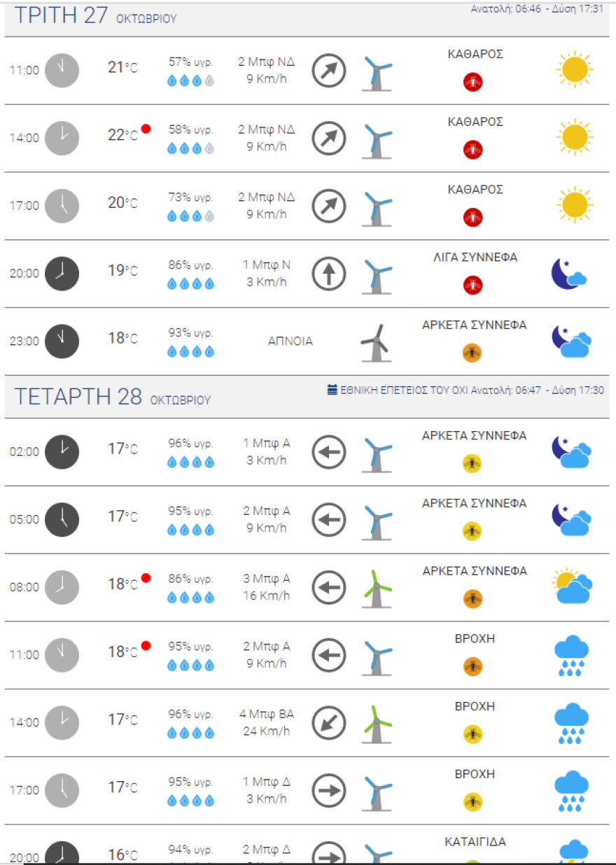616x865 pixels.
Task: Click the moon with cloud icon at Tuesday 20:00
Action: point(568,274)
